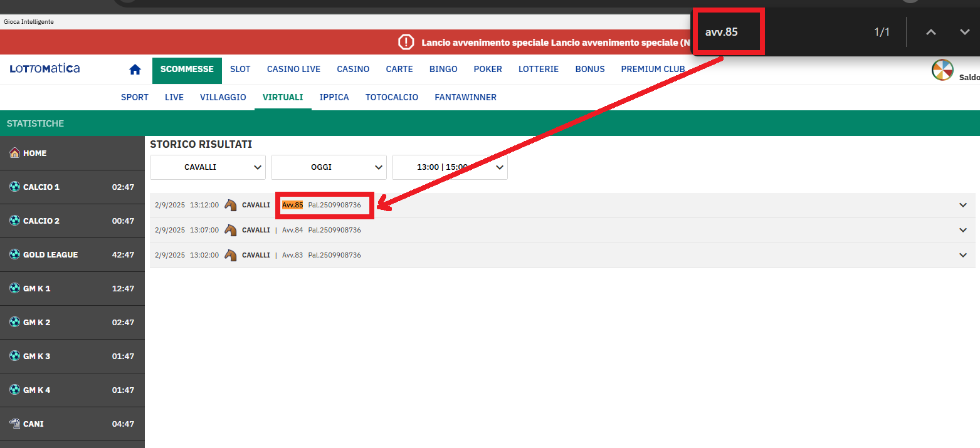Click the Lottomatica logo

click(45, 69)
